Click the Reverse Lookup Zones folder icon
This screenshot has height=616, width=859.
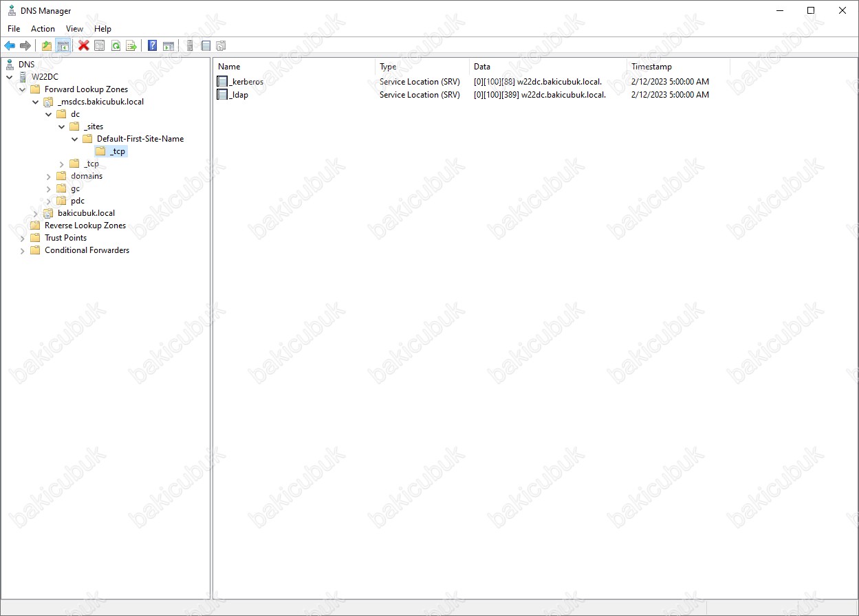[x=35, y=225]
